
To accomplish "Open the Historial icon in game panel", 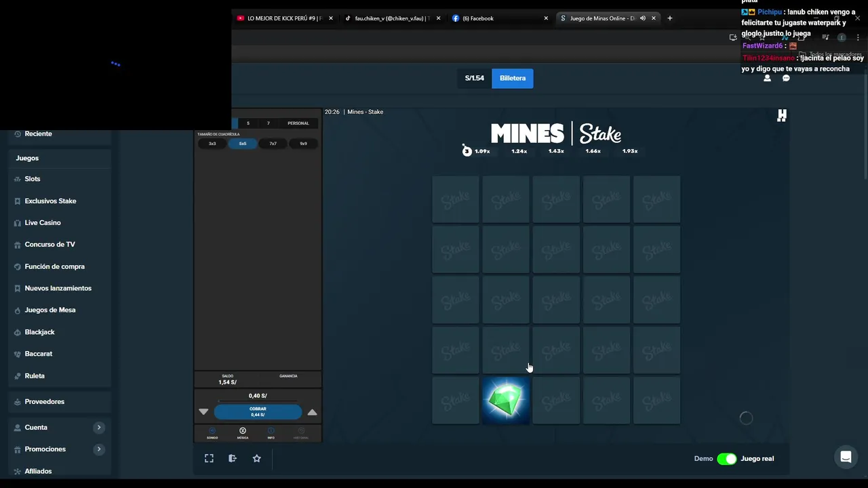I will point(301,432).
